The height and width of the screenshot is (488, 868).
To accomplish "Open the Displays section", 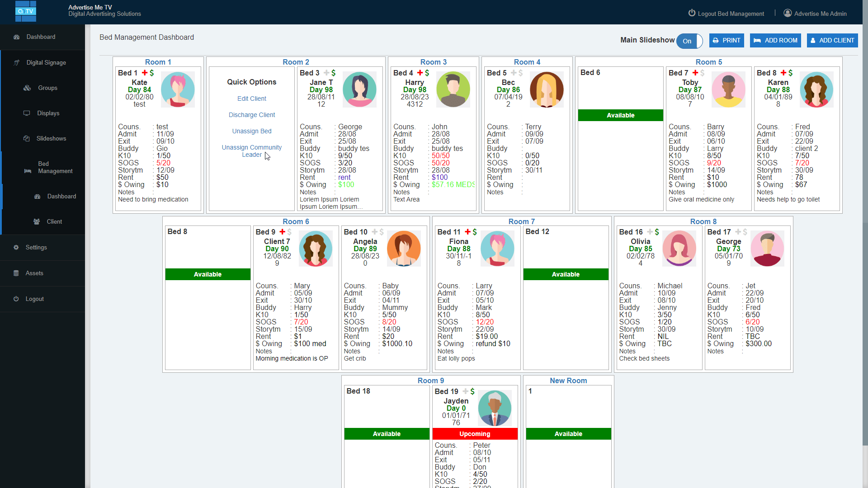I will 48,113.
